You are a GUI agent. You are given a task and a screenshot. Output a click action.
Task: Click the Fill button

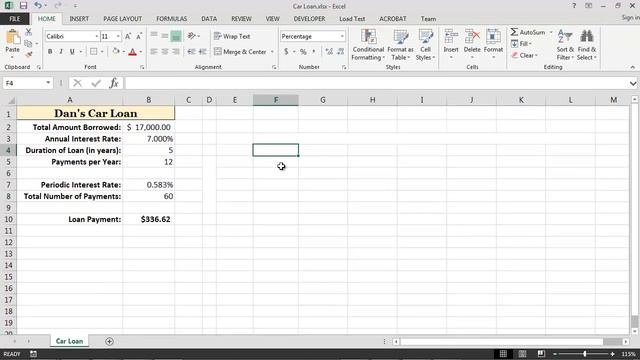coord(521,44)
